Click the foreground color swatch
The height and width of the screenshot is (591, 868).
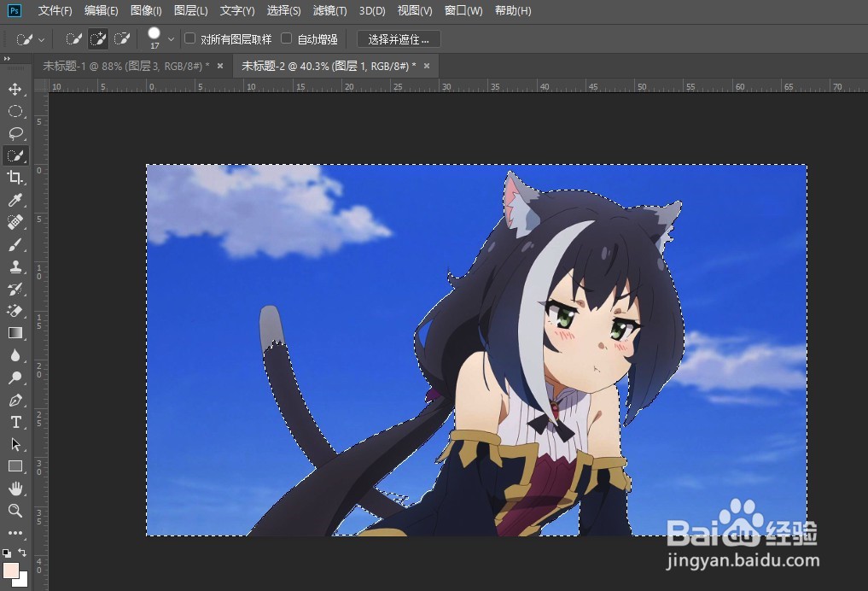[10, 570]
